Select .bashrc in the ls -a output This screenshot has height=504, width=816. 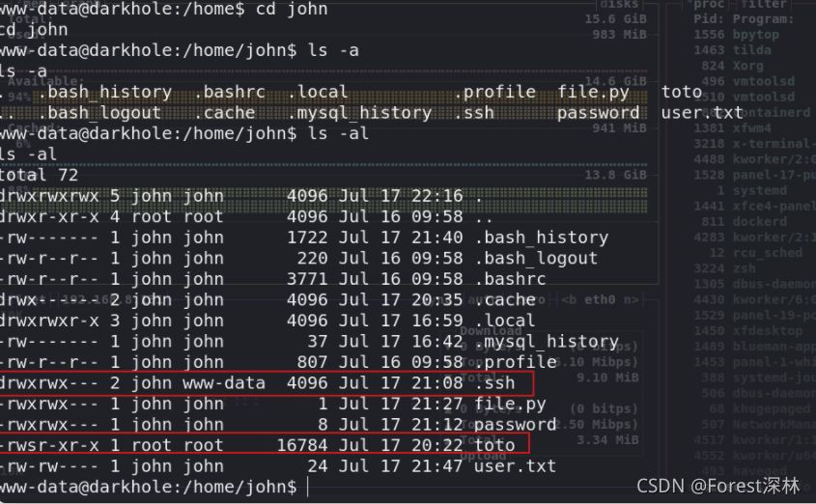pyautogui.click(x=229, y=92)
